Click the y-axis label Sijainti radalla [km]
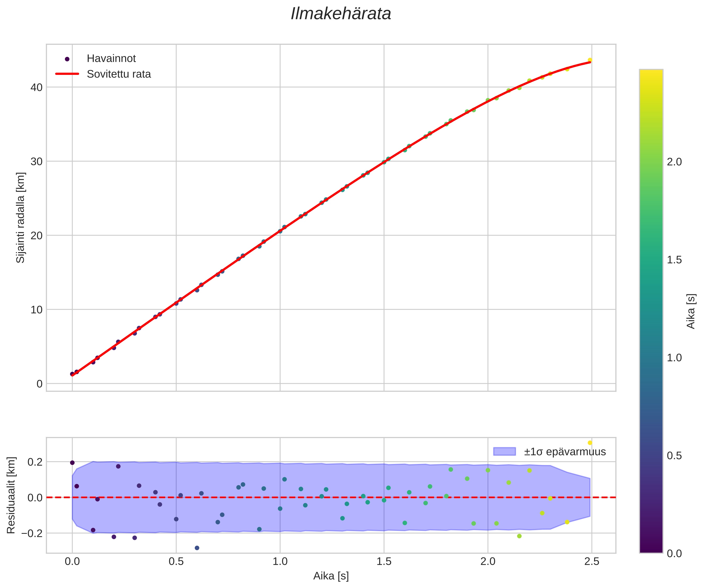Screen dimensions: 703x588 [21, 218]
